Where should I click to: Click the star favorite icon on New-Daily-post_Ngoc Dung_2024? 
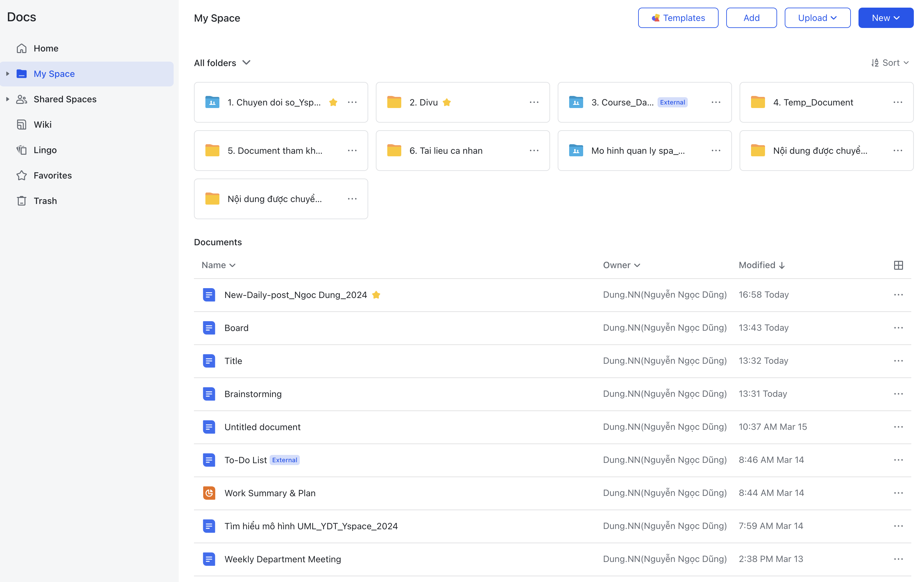(x=376, y=294)
